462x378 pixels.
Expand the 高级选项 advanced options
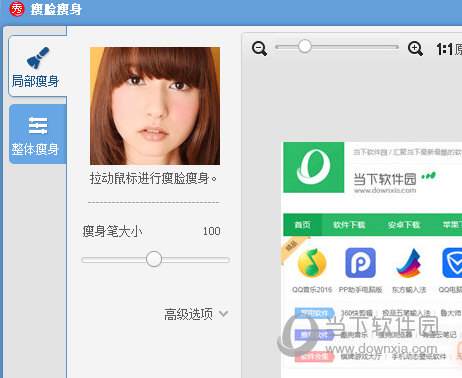click(196, 314)
